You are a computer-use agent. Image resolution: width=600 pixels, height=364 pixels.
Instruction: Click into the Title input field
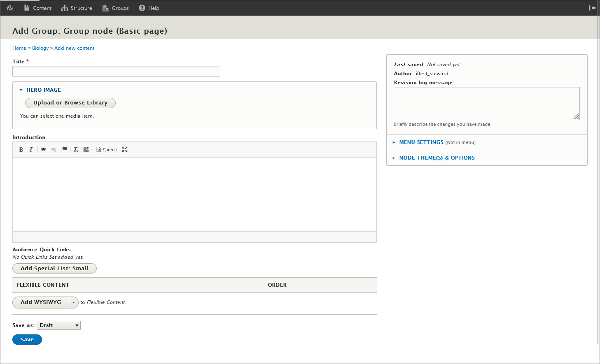point(116,72)
